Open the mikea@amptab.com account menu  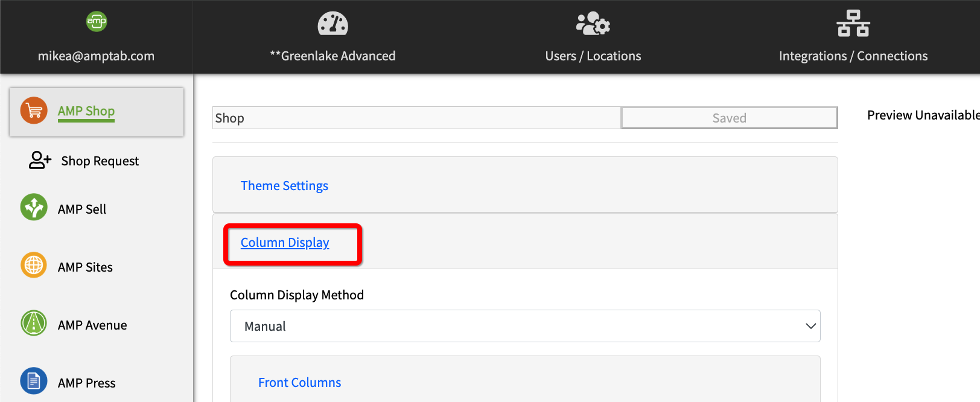96,56
